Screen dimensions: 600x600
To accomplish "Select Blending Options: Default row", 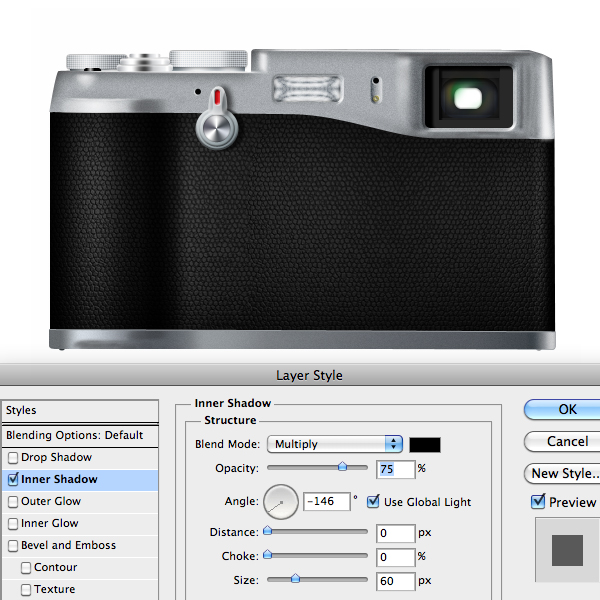I will point(80,435).
